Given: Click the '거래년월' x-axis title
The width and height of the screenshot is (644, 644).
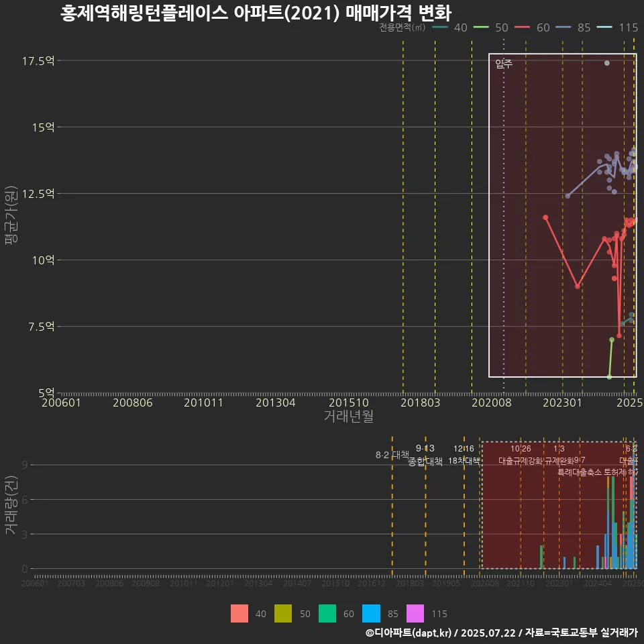Looking at the screenshot, I should coord(349,416).
